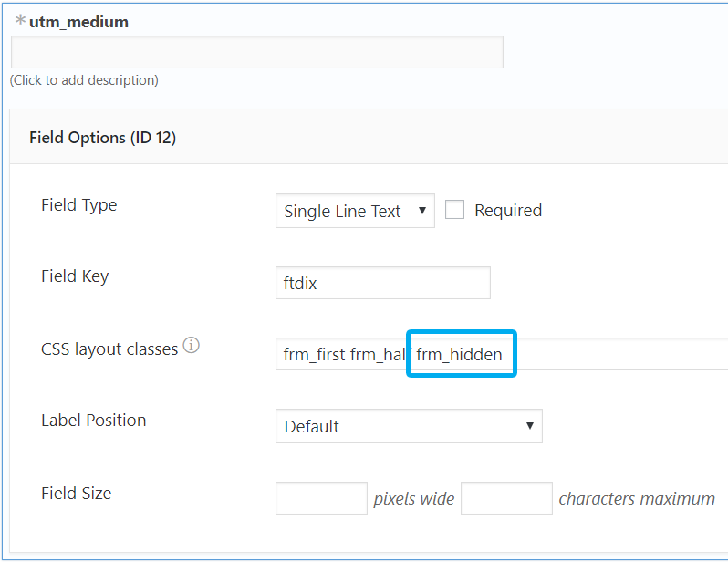Viewport: 728px width, 562px height.
Task: Click into the Field Key input
Action: pyautogui.click(x=382, y=283)
